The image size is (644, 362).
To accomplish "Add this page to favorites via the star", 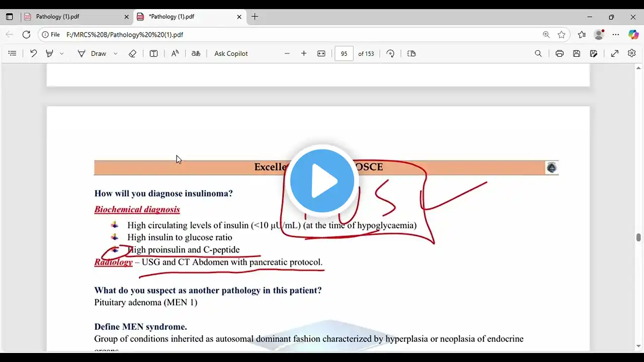I will click(x=561, y=35).
